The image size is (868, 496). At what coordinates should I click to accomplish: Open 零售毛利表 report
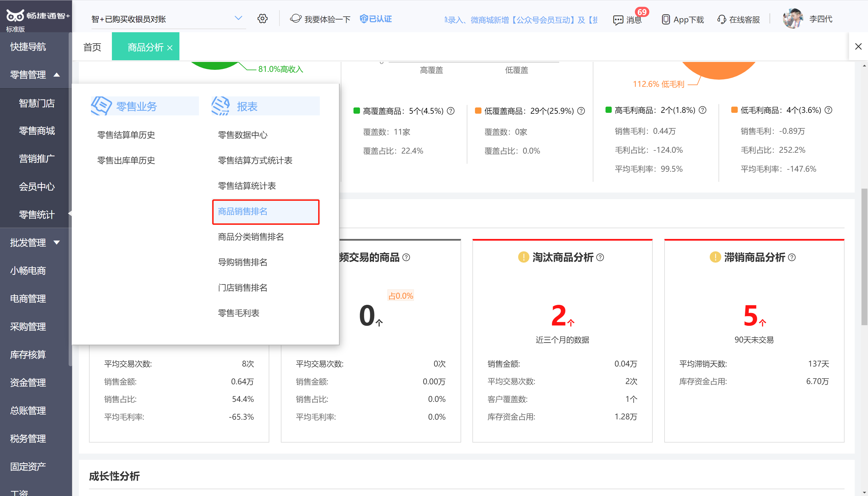pos(238,313)
